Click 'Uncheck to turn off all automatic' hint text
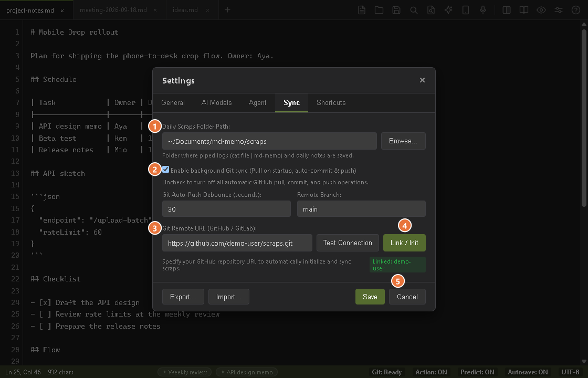588x378 pixels. [265, 182]
